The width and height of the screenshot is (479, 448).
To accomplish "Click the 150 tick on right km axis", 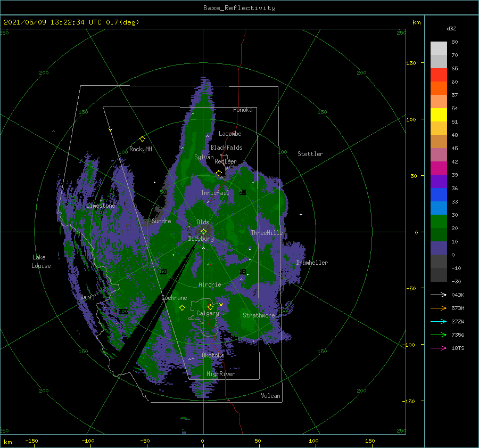I will (x=411, y=63).
